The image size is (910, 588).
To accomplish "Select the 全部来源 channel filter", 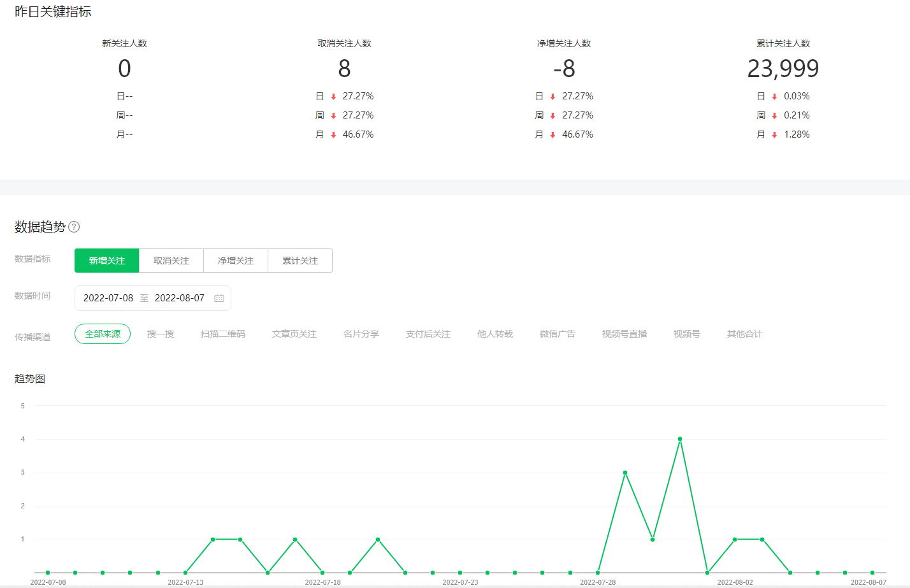I will (103, 334).
